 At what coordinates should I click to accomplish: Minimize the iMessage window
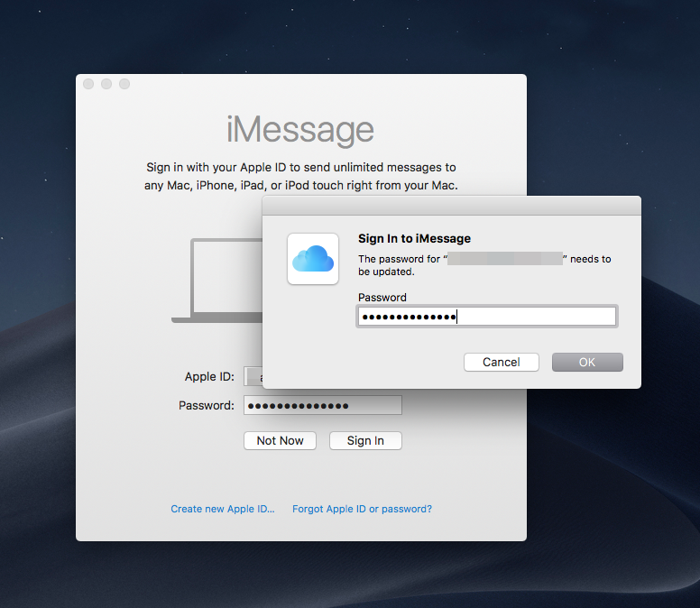[x=106, y=84]
